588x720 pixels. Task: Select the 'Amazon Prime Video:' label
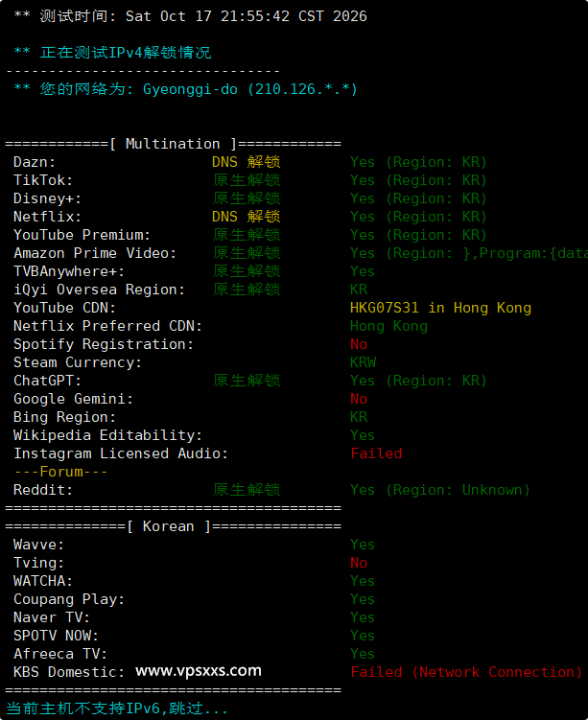[x=95, y=253]
